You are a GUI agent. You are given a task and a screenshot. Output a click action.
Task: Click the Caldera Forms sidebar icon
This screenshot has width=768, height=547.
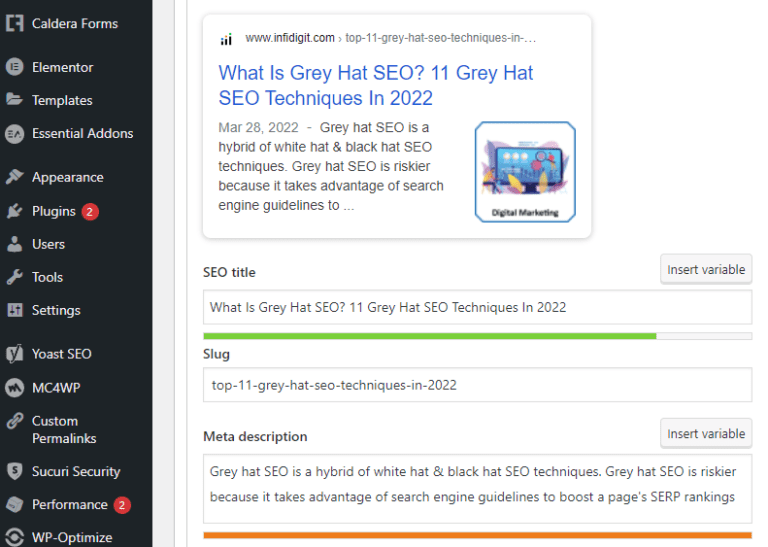[x=15, y=23]
